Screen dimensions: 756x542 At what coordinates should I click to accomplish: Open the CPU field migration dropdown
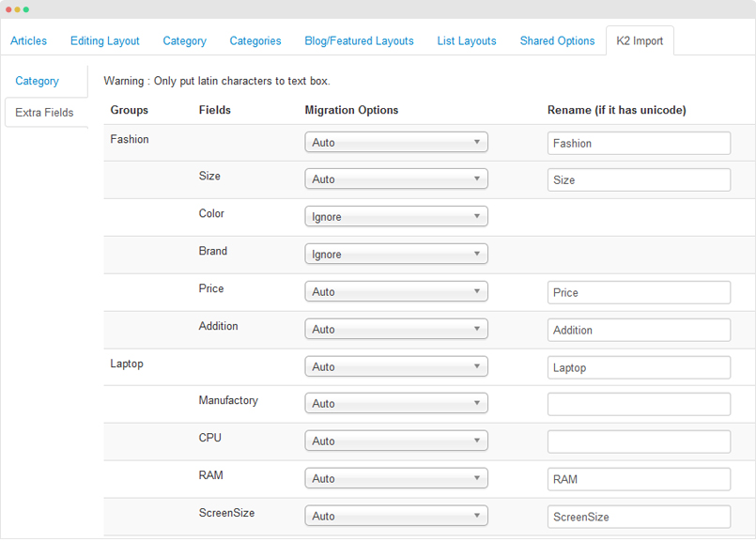[395, 441]
